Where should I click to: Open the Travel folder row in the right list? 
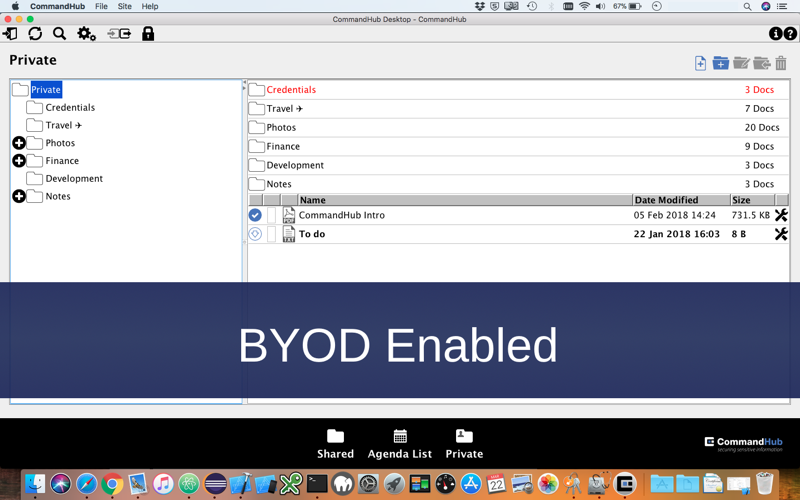coord(518,109)
